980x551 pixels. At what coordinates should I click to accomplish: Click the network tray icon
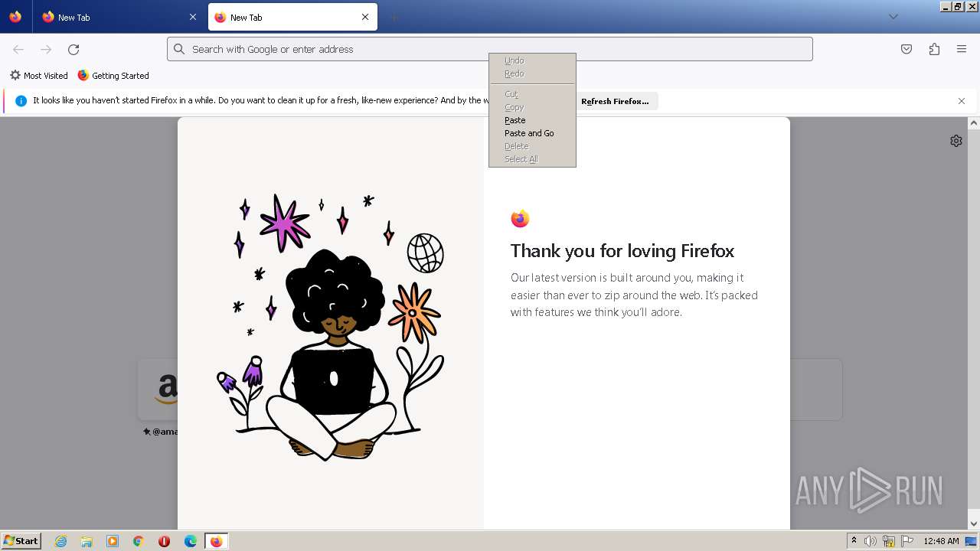(x=889, y=541)
